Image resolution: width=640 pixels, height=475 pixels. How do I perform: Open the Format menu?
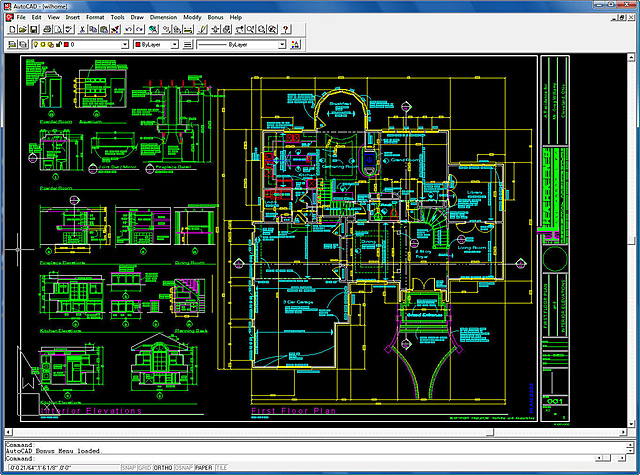tap(95, 17)
